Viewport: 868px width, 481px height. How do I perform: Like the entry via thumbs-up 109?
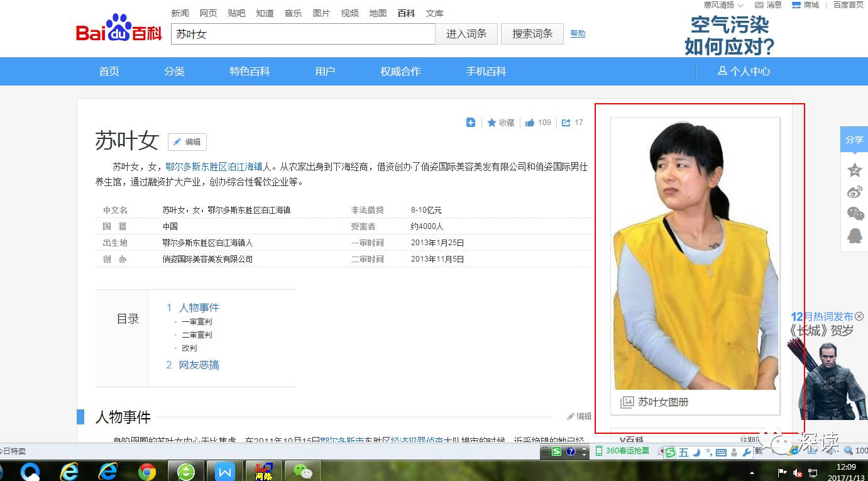pos(538,123)
